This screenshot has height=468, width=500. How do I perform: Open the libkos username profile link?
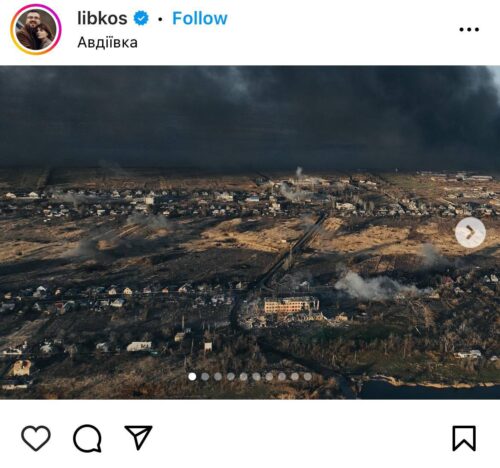(102, 18)
